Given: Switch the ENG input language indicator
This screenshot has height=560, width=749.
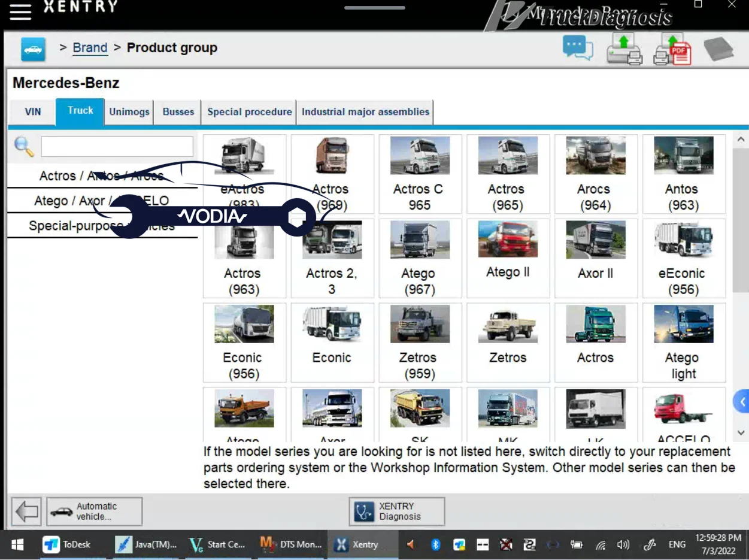Looking at the screenshot, I should click(677, 544).
